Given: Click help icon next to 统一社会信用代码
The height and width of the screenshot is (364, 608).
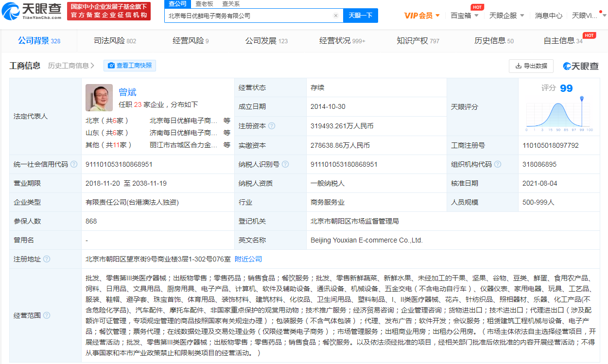Looking at the screenshot, I should coord(74,164).
